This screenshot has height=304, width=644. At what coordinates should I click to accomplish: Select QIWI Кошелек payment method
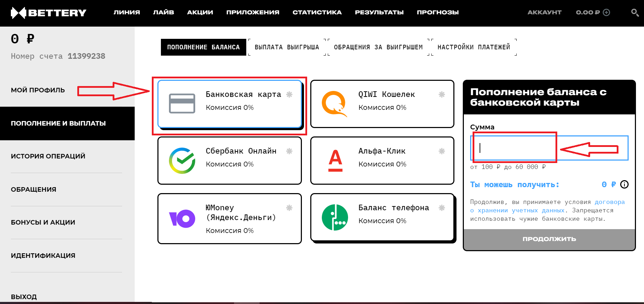(382, 104)
